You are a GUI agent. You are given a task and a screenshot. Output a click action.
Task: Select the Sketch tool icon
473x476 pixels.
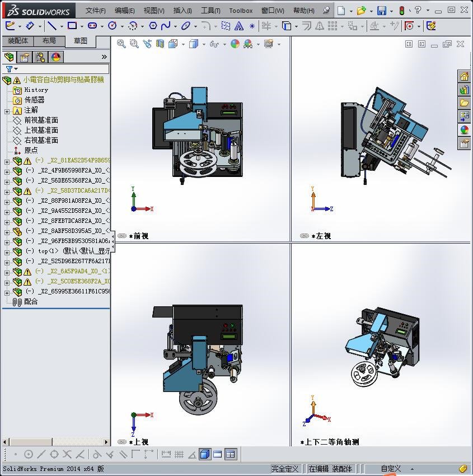10,26
